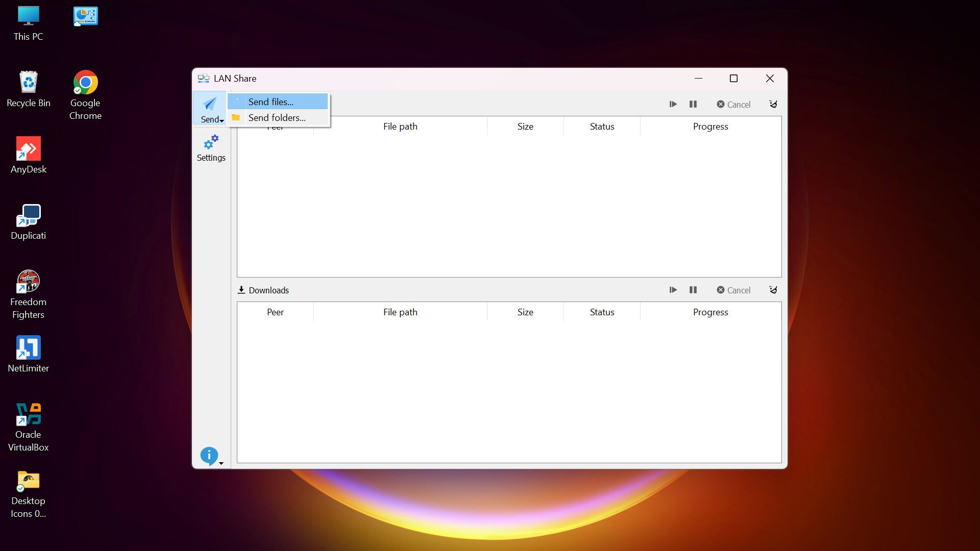The image size is (980, 551).
Task: Sort uploads by Size column
Action: click(x=525, y=127)
